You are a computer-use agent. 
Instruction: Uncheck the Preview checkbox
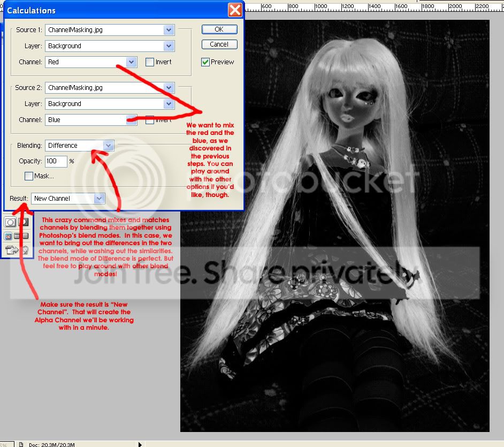pyautogui.click(x=205, y=62)
